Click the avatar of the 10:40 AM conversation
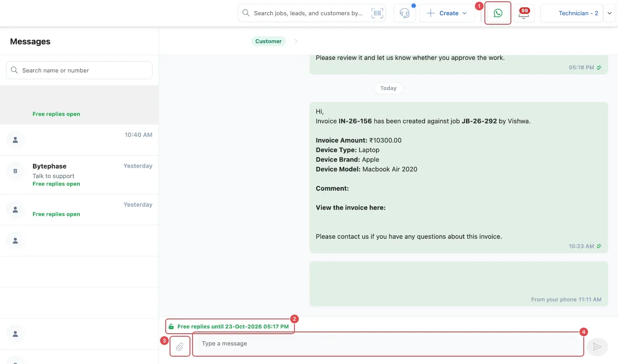This screenshot has width=618, height=364. point(16,140)
